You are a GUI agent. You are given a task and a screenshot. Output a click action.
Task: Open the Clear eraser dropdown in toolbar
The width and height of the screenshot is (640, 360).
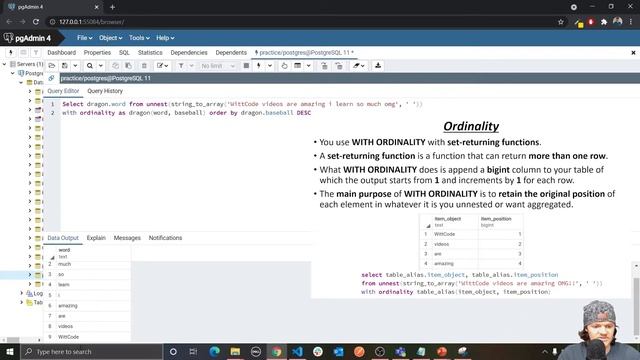(359, 66)
